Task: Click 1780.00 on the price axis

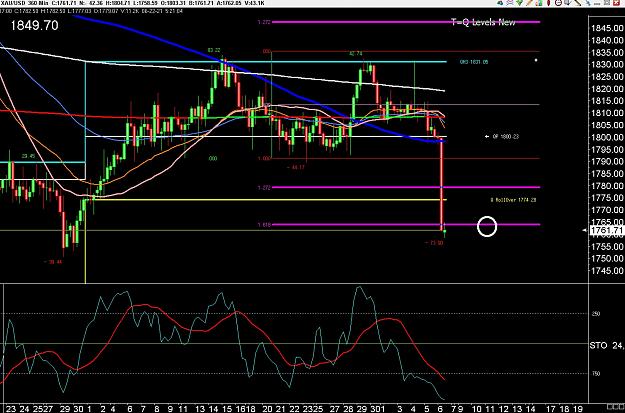Action: coord(607,186)
